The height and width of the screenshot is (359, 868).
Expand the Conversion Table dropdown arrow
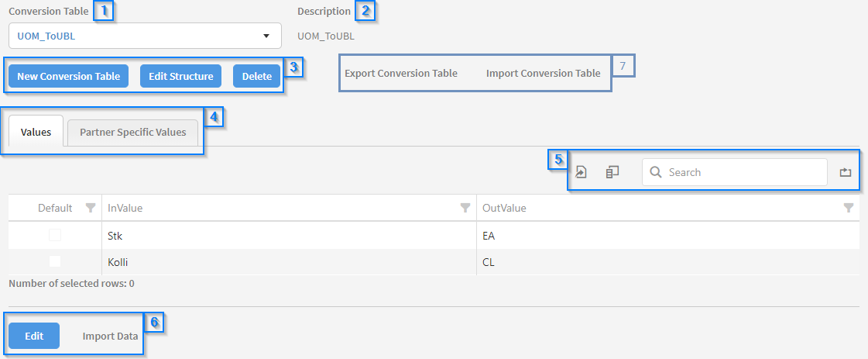[266, 36]
